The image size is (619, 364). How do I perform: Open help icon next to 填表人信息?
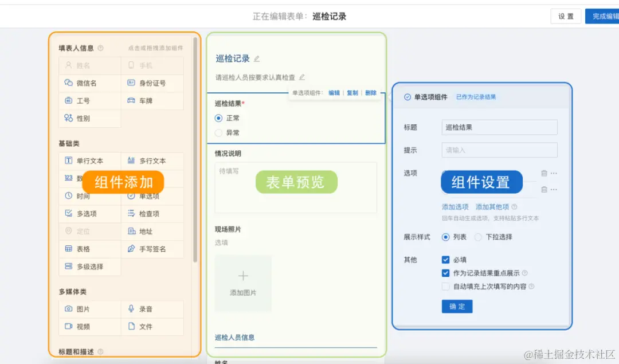[100, 48]
